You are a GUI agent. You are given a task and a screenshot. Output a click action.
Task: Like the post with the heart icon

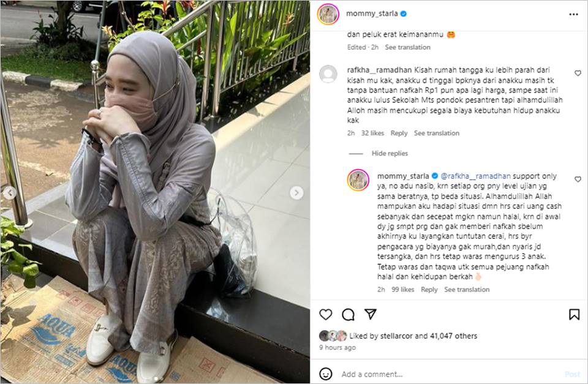coord(325,314)
